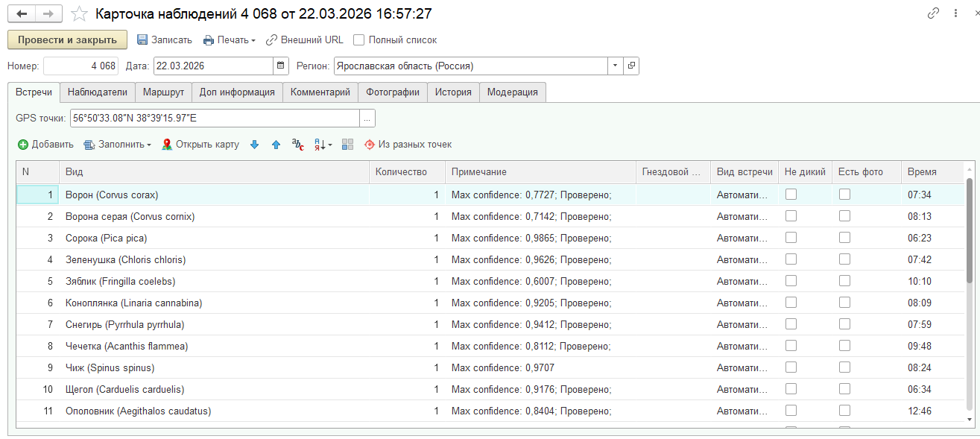The image size is (980, 439).
Task: Click 'Провести и закрыть' button
Action: (67, 40)
